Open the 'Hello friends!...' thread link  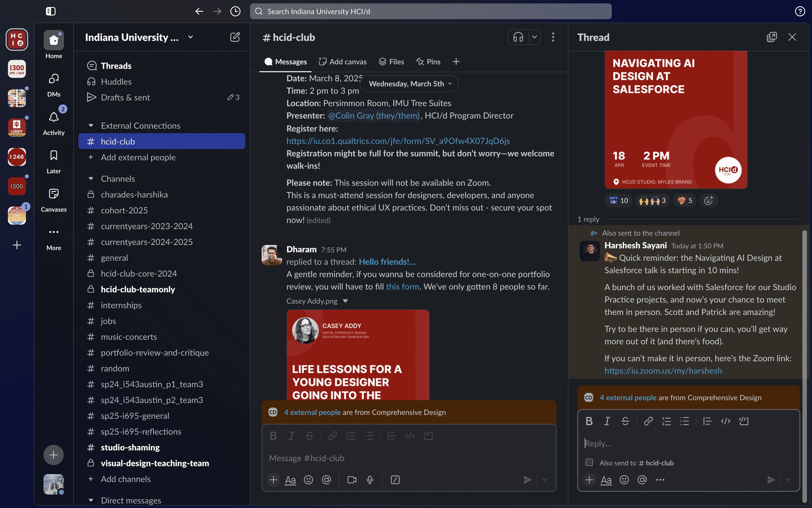click(x=387, y=262)
